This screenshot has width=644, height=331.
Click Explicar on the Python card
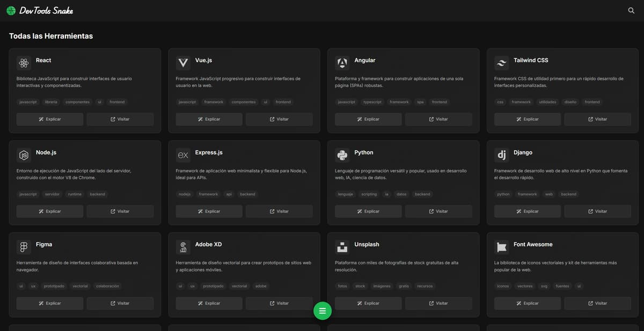(368, 211)
